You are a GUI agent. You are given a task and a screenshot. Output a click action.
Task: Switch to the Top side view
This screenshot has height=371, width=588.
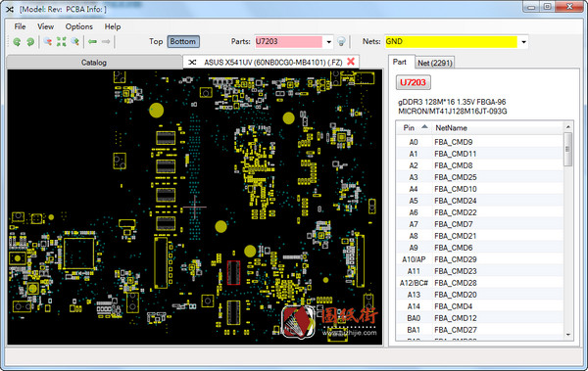point(156,41)
